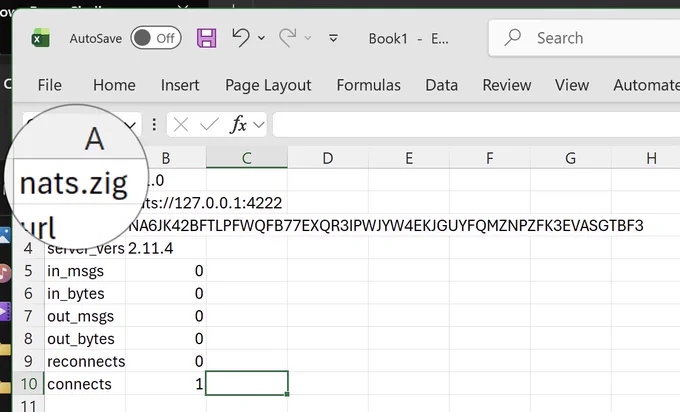Screen dimensions: 680x412
Task: Click the cell containing 2.11.4
Action: 166,249
